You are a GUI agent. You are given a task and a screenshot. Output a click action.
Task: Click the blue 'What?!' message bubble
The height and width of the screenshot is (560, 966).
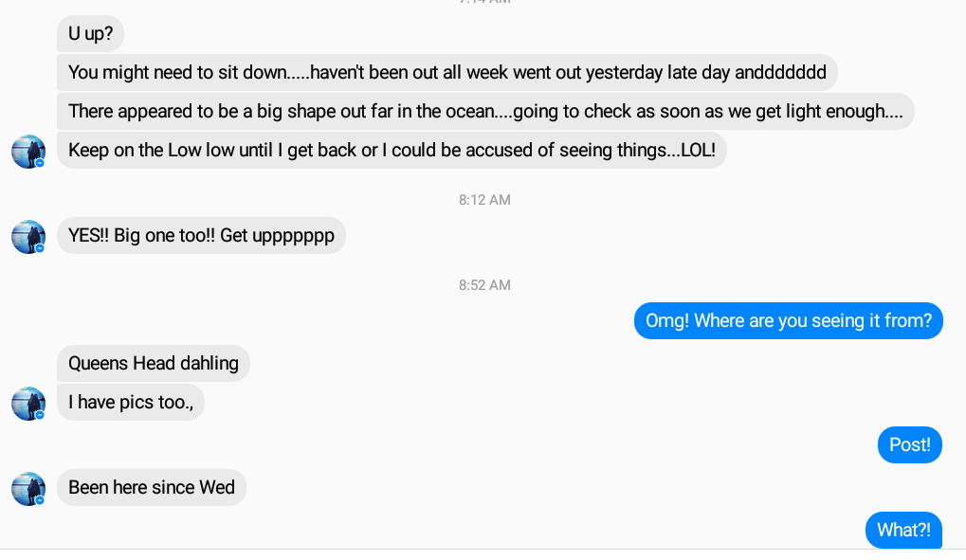(902, 531)
